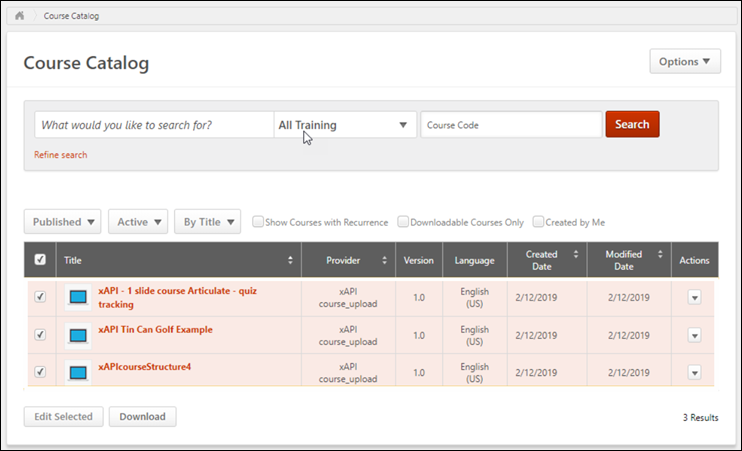Click the Course Code input field
742x451 pixels.
click(510, 125)
